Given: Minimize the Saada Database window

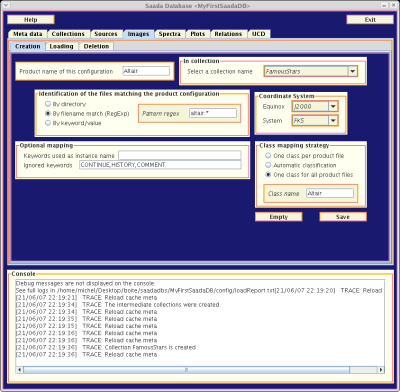Looking at the screenshot, I should click(384, 6).
